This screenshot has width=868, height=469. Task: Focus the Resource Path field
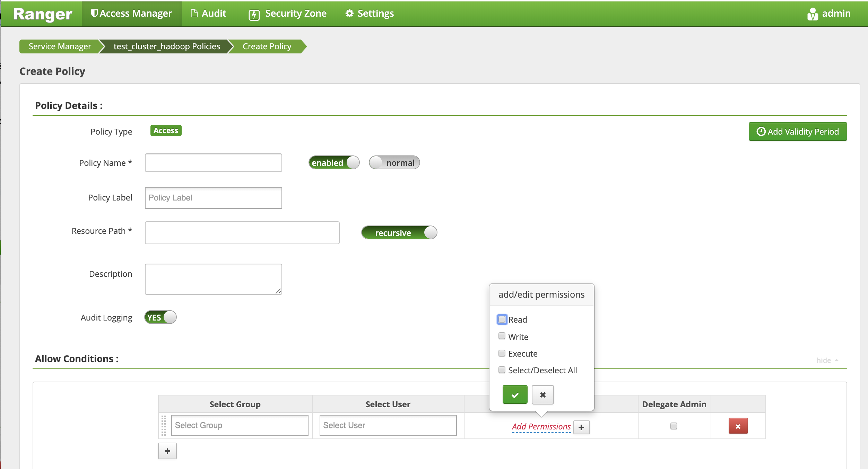click(242, 232)
